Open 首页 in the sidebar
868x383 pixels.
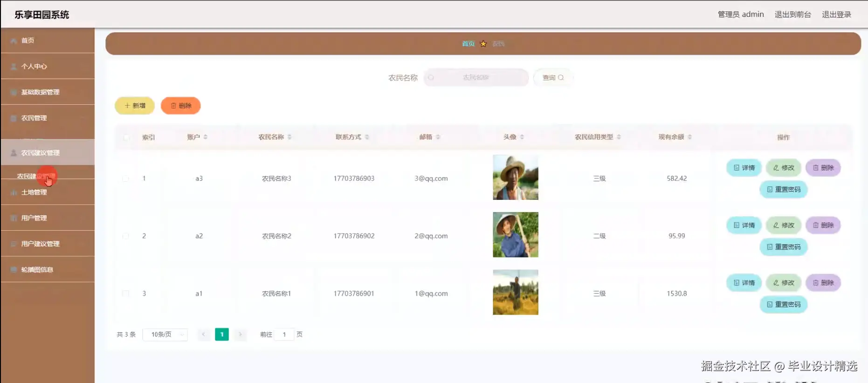(x=48, y=41)
